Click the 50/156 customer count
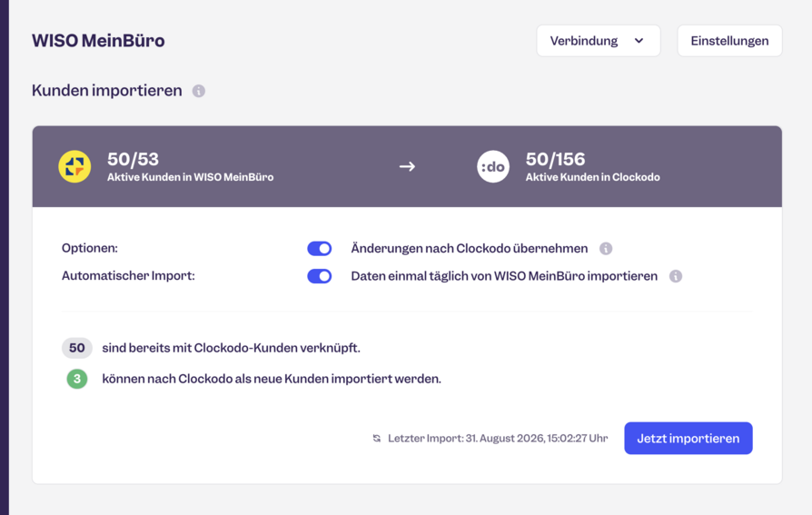This screenshot has height=515, width=812. [555, 159]
